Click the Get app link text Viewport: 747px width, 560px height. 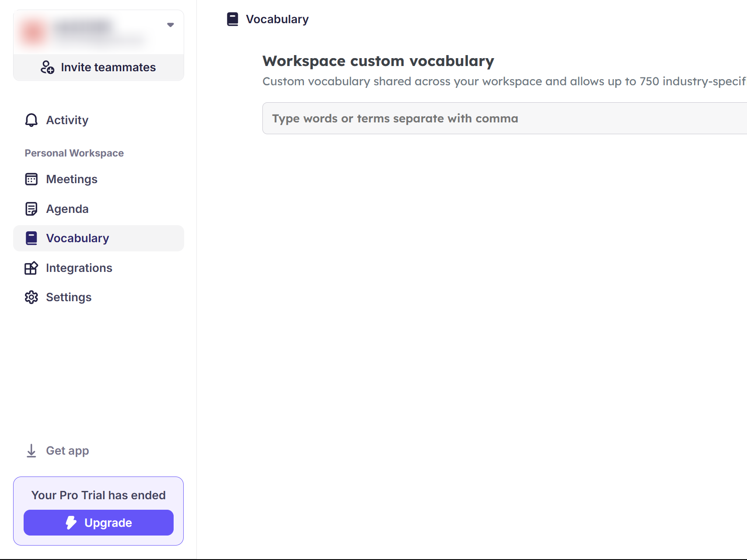(x=67, y=451)
